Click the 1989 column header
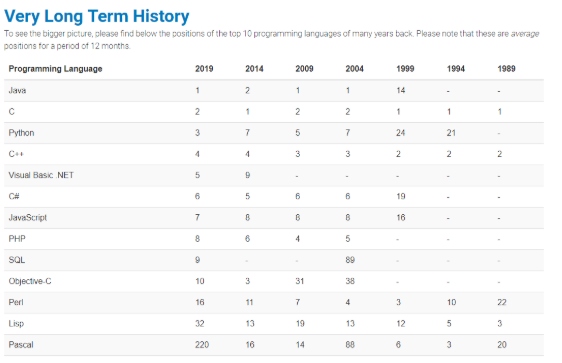This screenshot has height=363, width=562. coord(506,69)
